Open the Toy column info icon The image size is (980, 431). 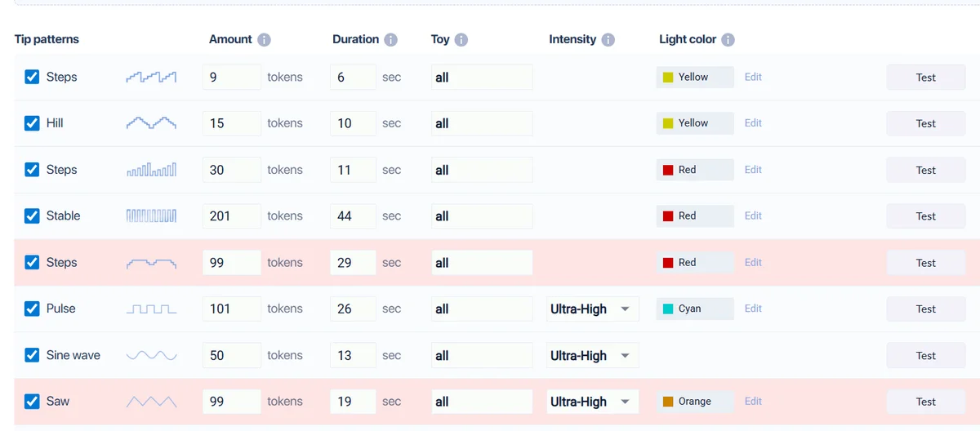pyautogui.click(x=461, y=40)
